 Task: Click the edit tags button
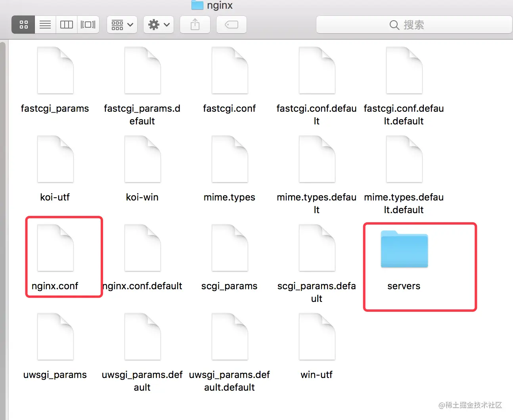tap(232, 25)
